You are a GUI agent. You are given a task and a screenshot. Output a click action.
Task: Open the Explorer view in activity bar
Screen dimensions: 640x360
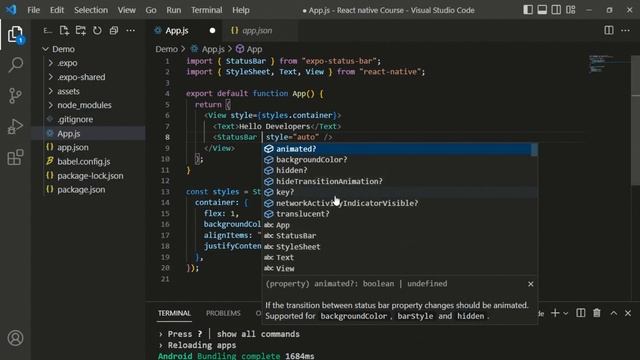coord(16,35)
